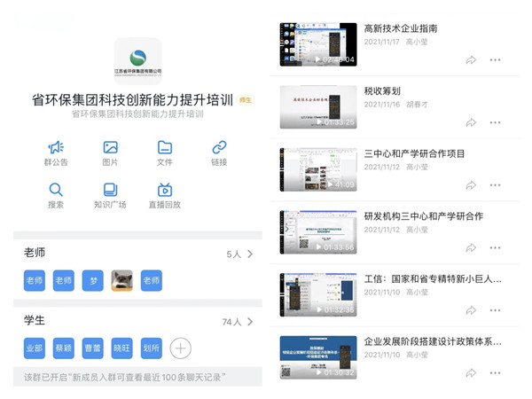Screen dimensions: 532x399
Task: Select the 晓旺 student tag
Action: point(121,348)
